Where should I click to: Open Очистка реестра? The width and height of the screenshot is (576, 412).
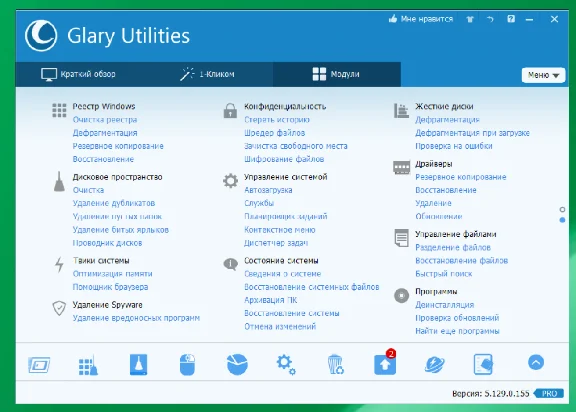pyautogui.click(x=105, y=120)
